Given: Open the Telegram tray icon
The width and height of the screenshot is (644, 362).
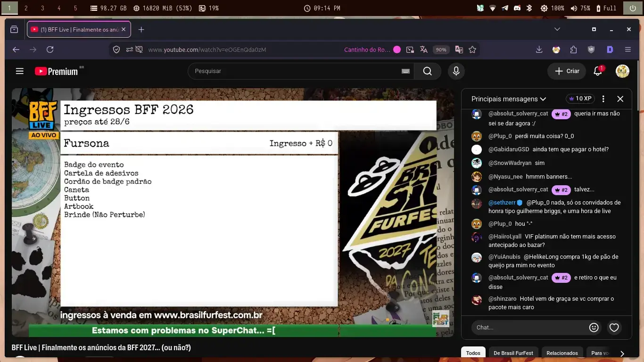Looking at the screenshot, I should tap(505, 8).
